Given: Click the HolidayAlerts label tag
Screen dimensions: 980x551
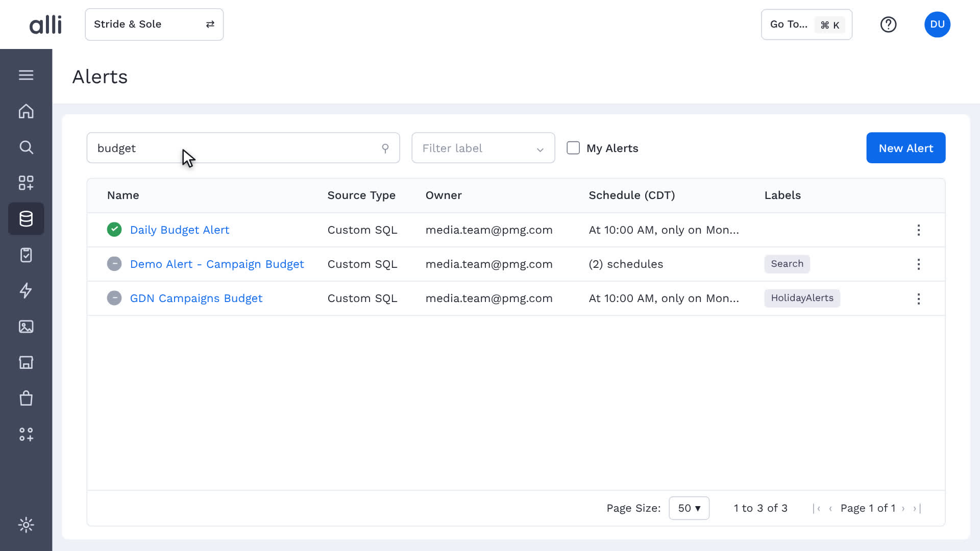Looking at the screenshot, I should (802, 298).
